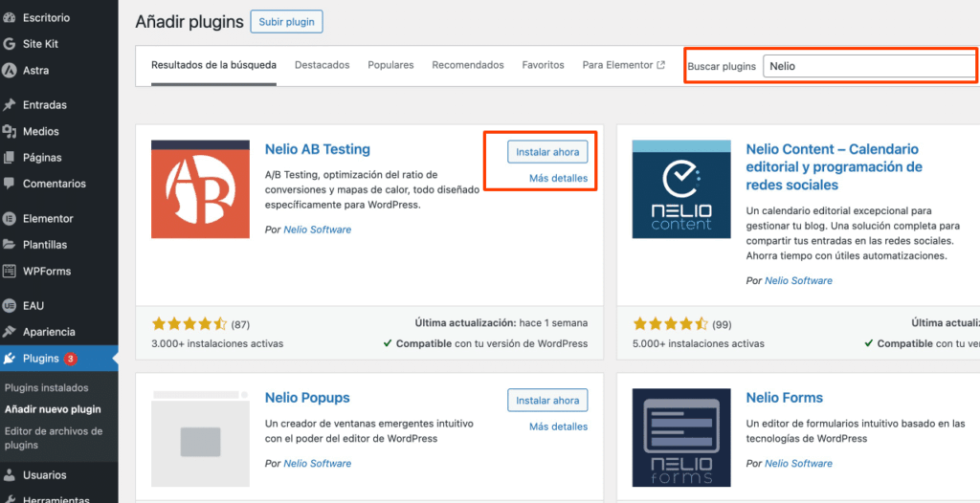The height and width of the screenshot is (503, 980).
Task: Switch to the Favoritos tab
Action: click(x=544, y=65)
